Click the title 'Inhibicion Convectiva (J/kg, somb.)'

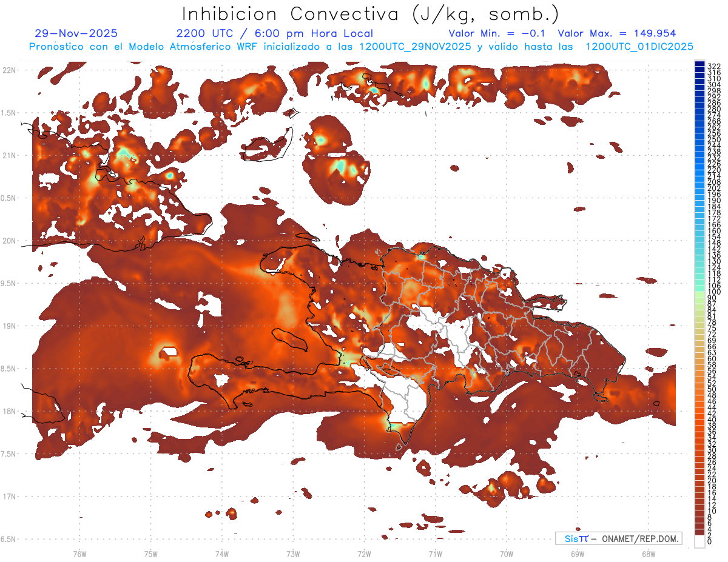click(371, 15)
